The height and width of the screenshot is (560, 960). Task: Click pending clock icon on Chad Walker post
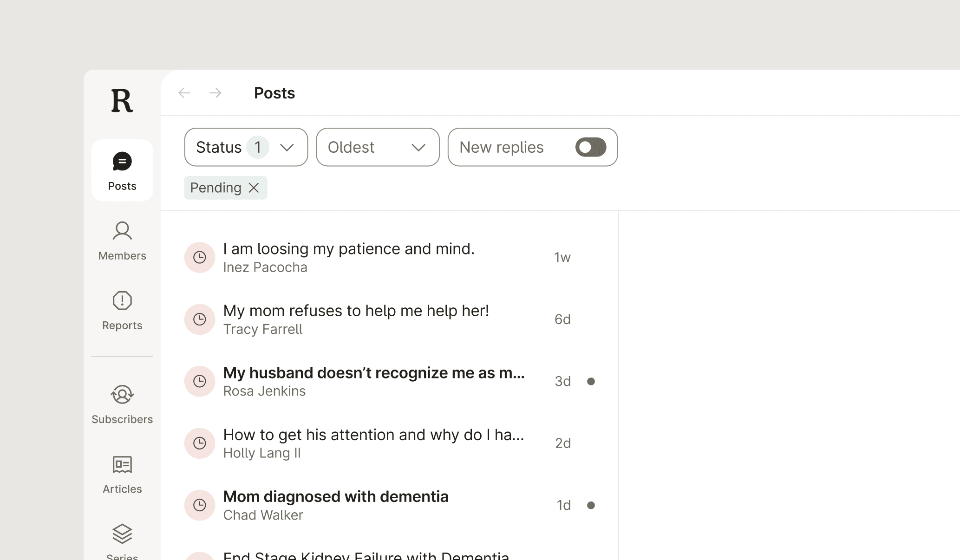(200, 505)
